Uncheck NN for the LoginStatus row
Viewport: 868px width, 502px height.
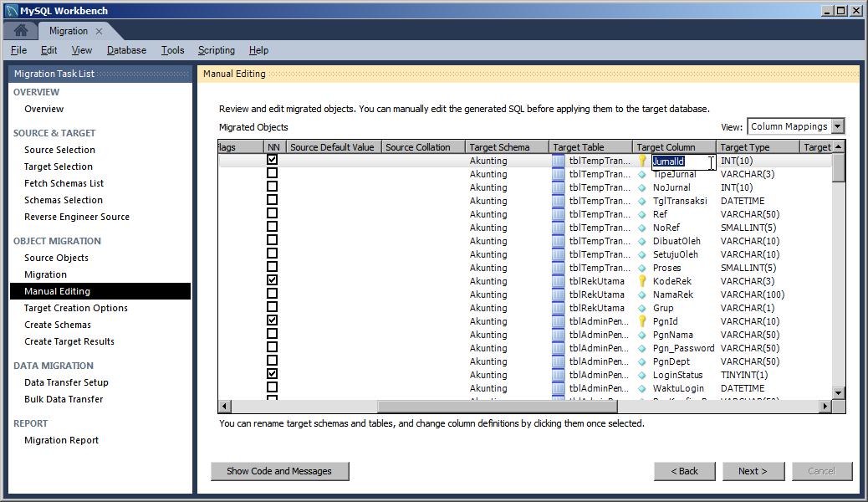pos(270,375)
